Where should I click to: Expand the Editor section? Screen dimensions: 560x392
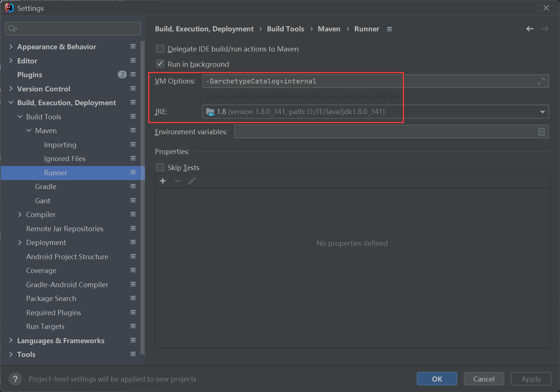coord(11,60)
